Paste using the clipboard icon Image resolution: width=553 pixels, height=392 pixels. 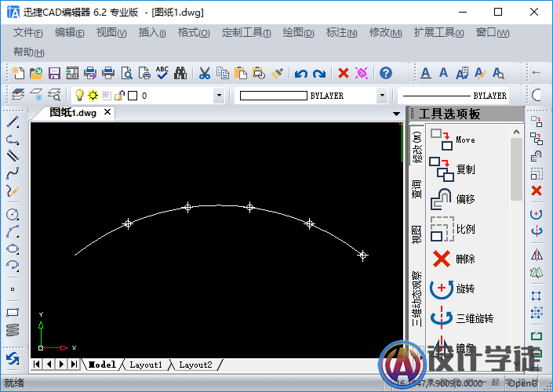tap(241, 73)
